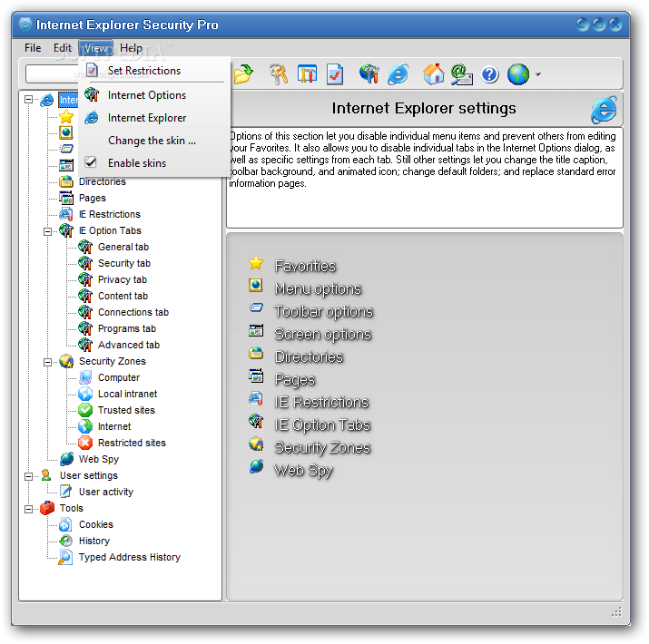649x644 pixels.
Task: Click the red toolbox icon of Tools
Action: click(47, 508)
